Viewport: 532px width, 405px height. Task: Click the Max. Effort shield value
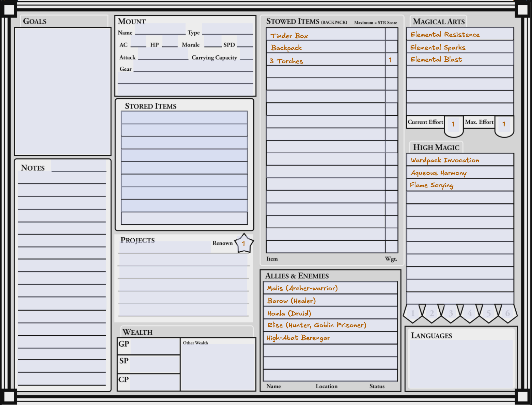coord(504,125)
